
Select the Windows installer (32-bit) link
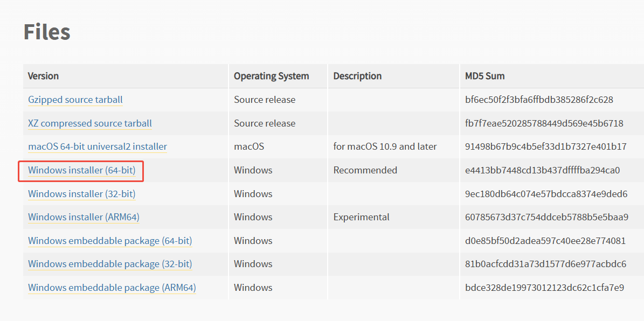click(81, 193)
